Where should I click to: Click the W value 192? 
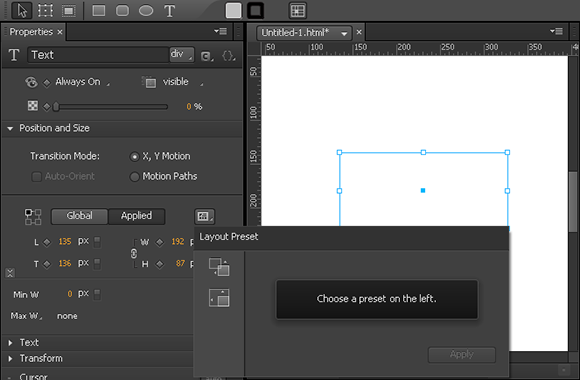pos(178,242)
